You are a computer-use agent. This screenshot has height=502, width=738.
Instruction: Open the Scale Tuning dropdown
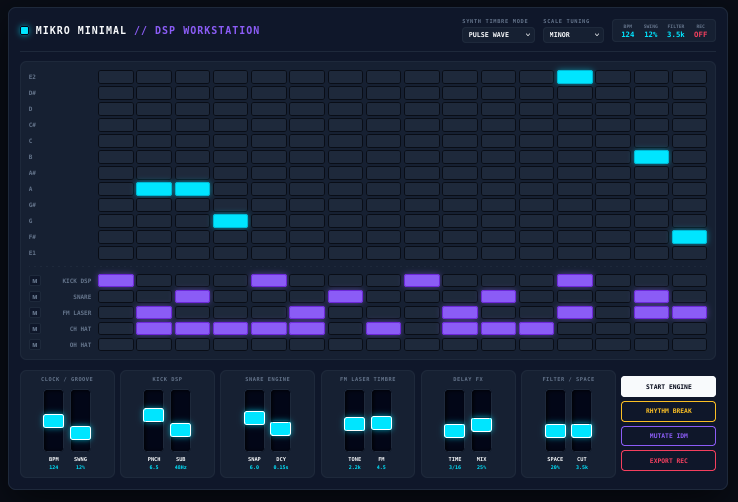[573, 35]
